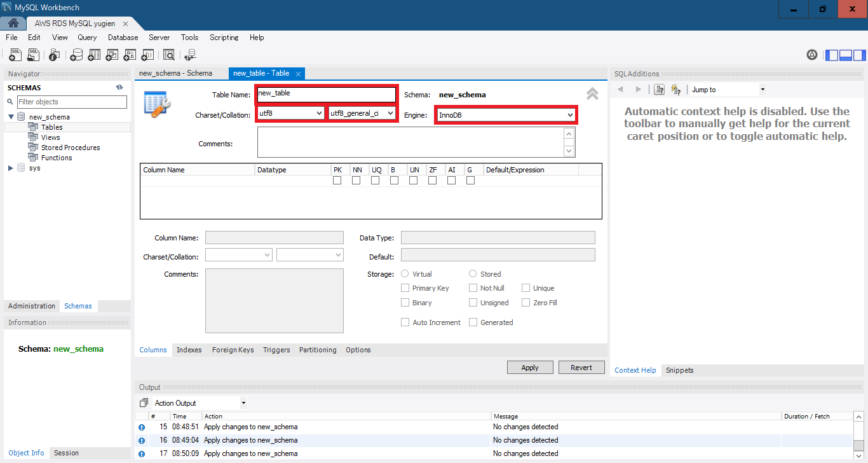Click the copy icon in Output panel
Image resolution: width=868 pixels, height=463 pixels.
pos(143,403)
